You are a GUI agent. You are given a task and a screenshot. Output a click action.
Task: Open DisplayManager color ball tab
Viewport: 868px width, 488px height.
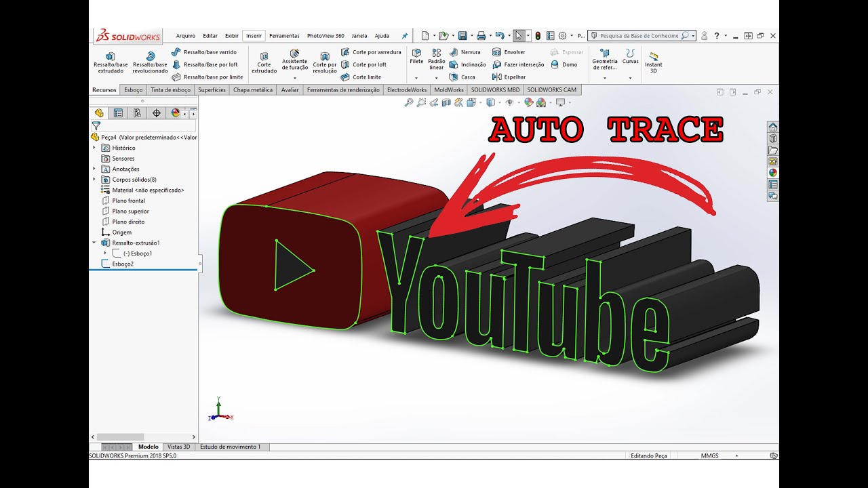click(x=176, y=113)
